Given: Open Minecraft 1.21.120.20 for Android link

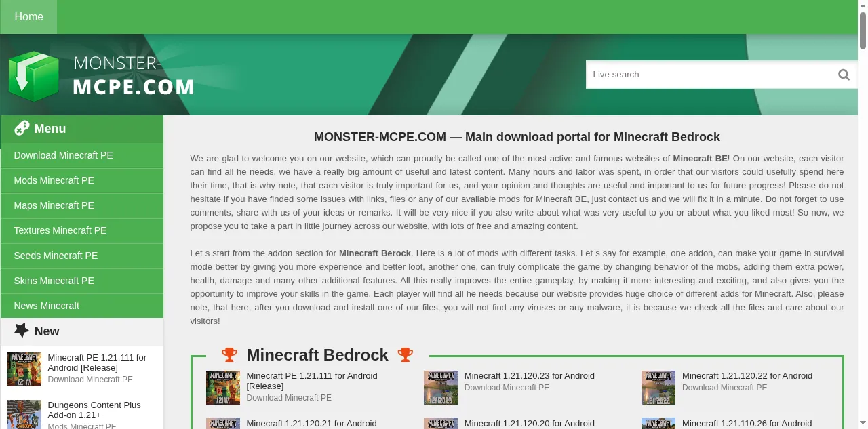Looking at the screenshot, I should [530, 424].
